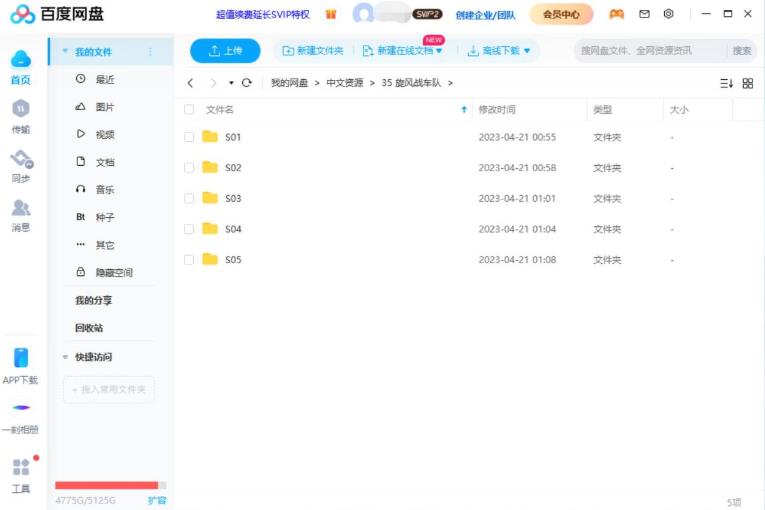Image resolution: width=765 pixels, height=510 pixels.
Task: Go back with the left arrow
Action: tap(190, 83)
